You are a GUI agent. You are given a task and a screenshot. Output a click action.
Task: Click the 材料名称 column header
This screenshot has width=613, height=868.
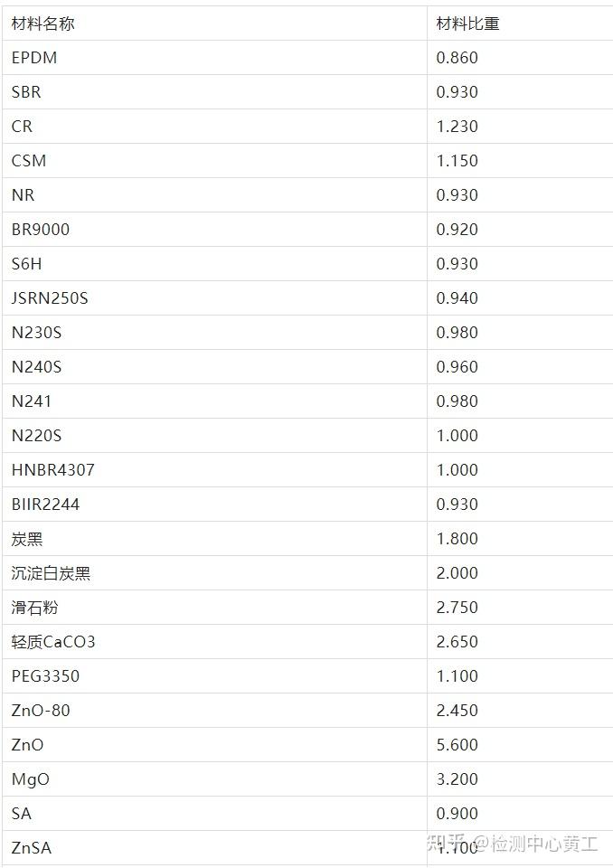pos(42,24)
